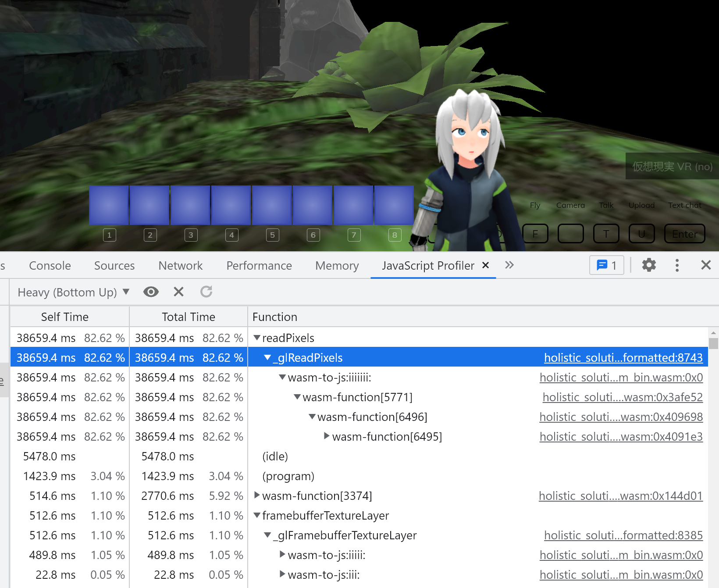Open the Heavy (Bottom Up) view dropdown

coord(73,292)
